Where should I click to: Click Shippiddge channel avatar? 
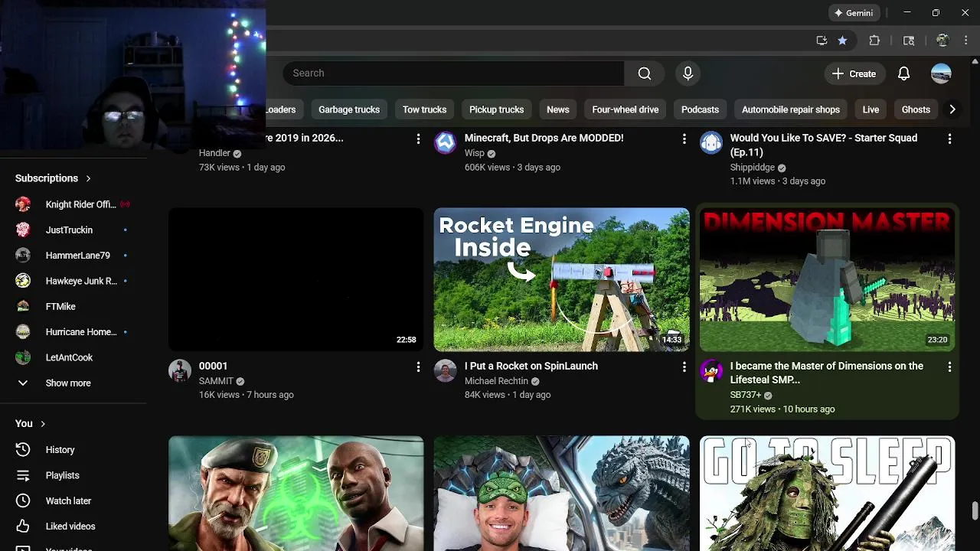tap(710, 143)
